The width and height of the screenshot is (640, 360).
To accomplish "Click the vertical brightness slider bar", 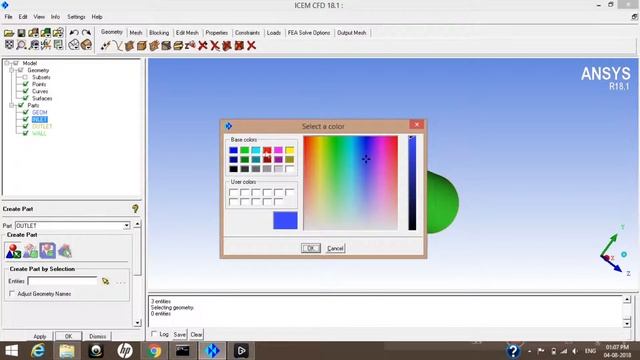I will click(412, 183).
